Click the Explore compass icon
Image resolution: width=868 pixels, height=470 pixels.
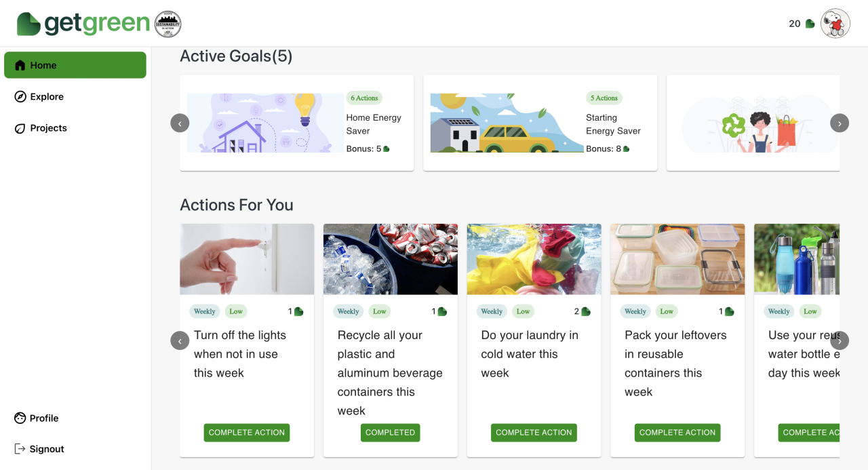click(x=20, y=97)
